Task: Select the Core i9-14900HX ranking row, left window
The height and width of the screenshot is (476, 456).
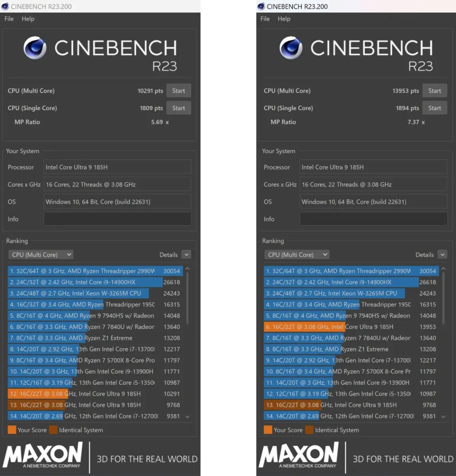Action: (95, 282)
